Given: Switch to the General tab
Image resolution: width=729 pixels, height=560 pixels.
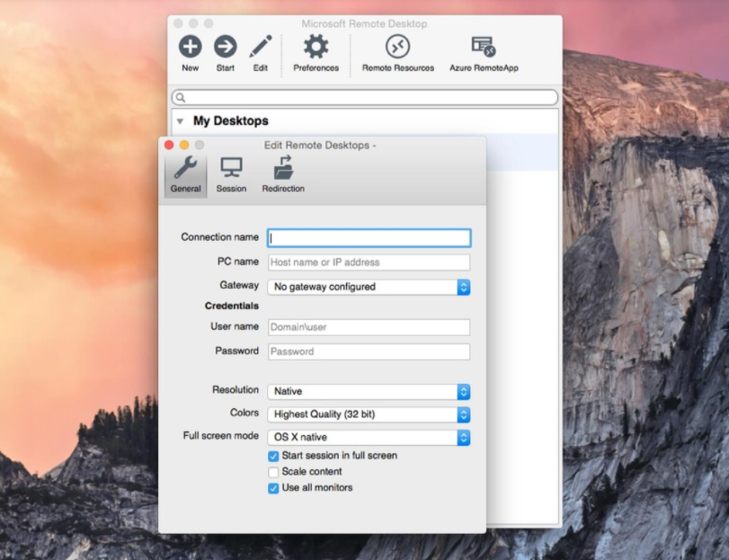Looking at the screenshot, I should 185,174.
